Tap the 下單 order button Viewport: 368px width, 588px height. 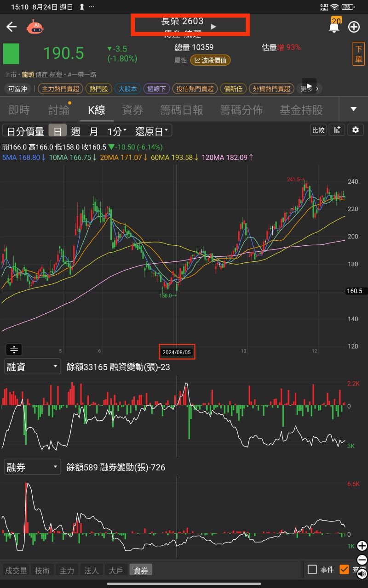(359, 55)
